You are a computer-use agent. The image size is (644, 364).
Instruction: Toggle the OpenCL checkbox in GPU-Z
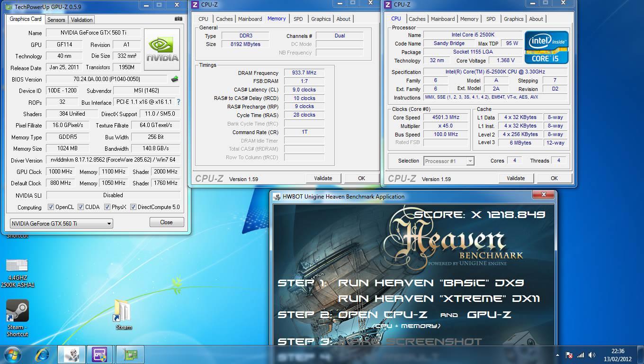pyautogui.click(x=51, y=207)
